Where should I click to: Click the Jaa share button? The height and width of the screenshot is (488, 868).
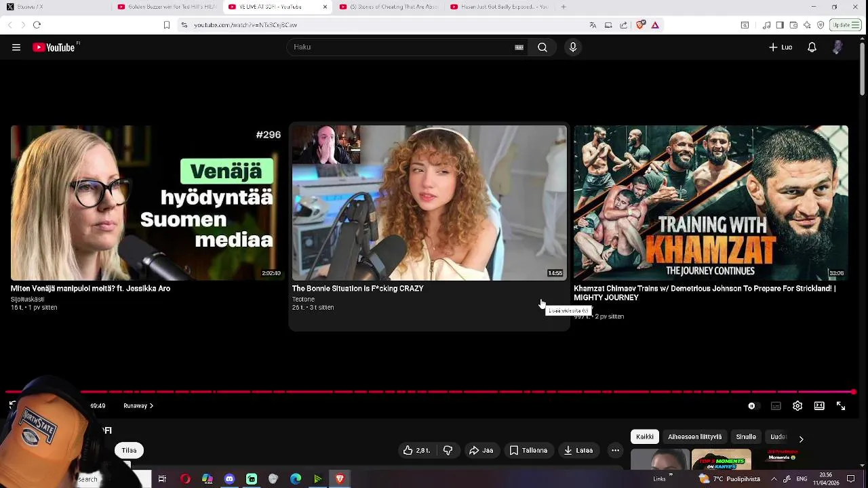coord(480,451)
